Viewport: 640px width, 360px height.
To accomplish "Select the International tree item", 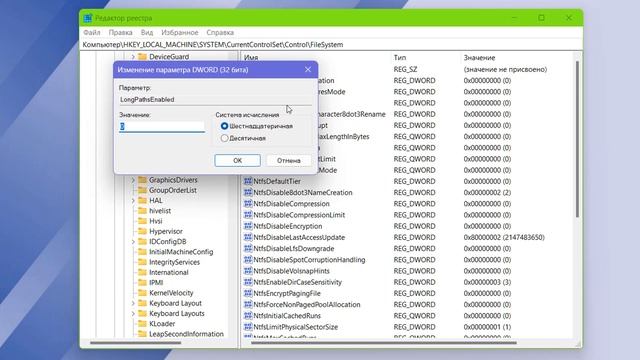I will (x=169, y=272).
